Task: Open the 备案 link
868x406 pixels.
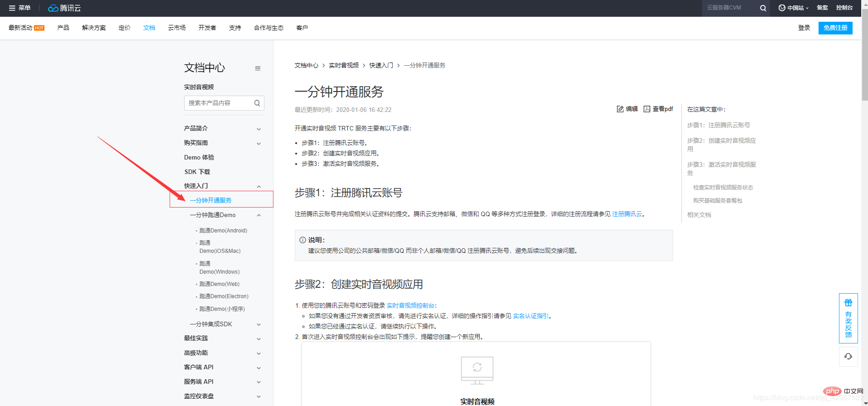Action: [x=822, y=8]
